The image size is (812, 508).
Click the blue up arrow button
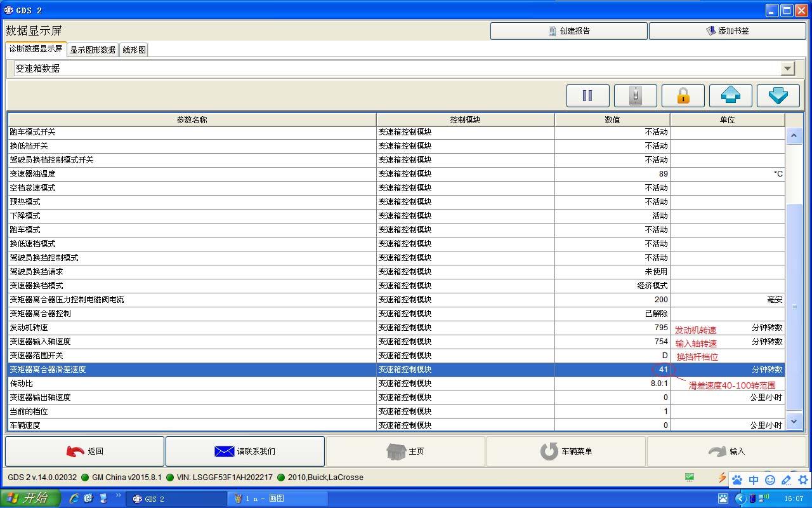coord(730,96)
